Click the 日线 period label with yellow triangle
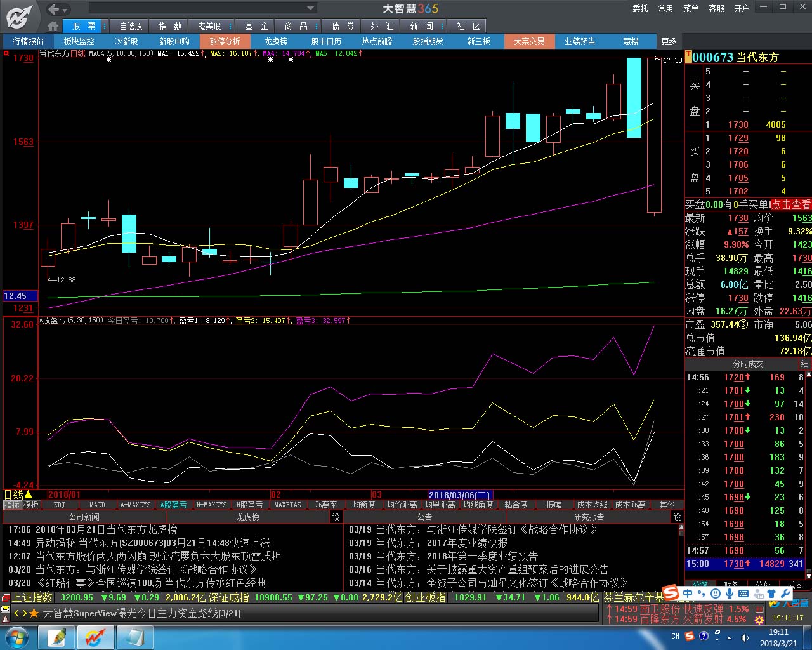 [x=18, y=494]
